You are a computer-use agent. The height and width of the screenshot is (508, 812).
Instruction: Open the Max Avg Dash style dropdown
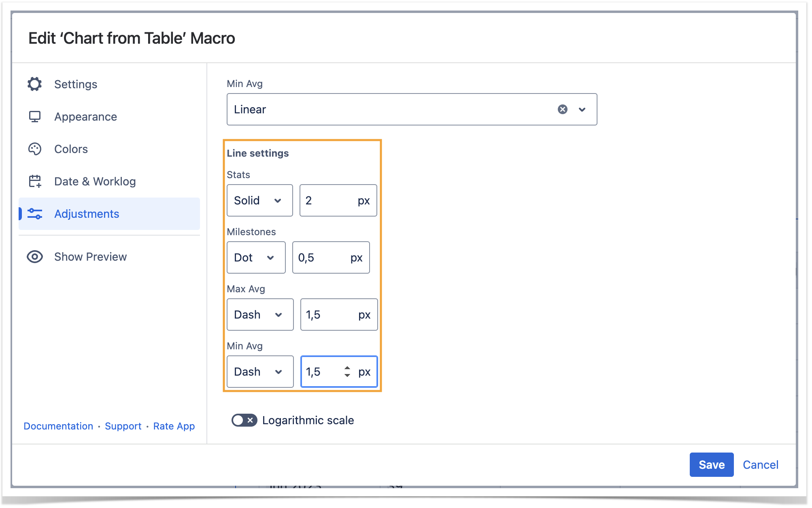tap(260, 315)
